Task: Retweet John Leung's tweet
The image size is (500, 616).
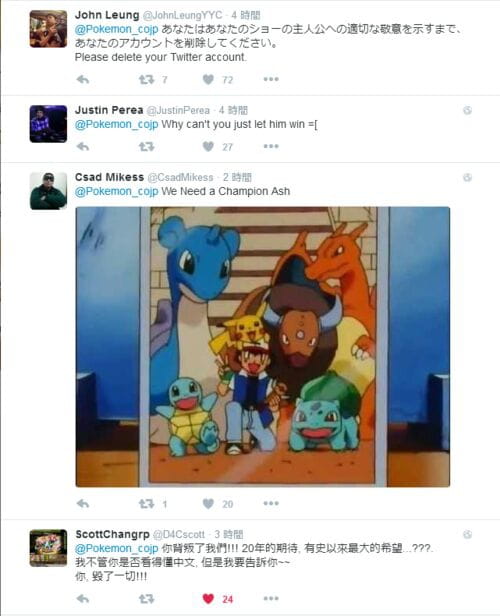Action: pos(147,80)
